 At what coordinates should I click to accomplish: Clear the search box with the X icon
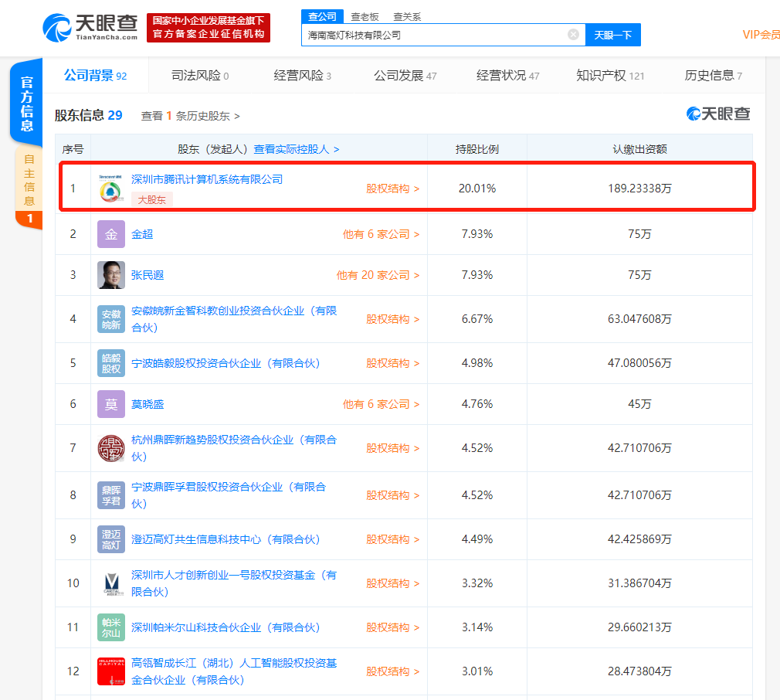(573, 34)
